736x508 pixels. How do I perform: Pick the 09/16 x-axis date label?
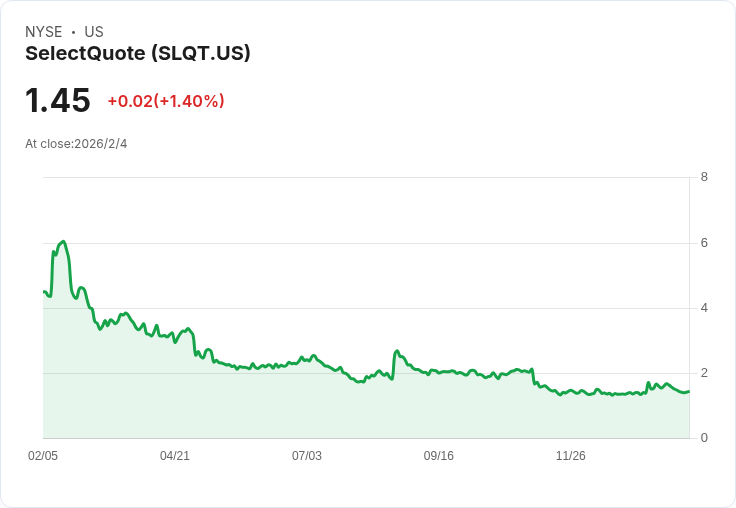pyautogui.click(x=439, y=456)
